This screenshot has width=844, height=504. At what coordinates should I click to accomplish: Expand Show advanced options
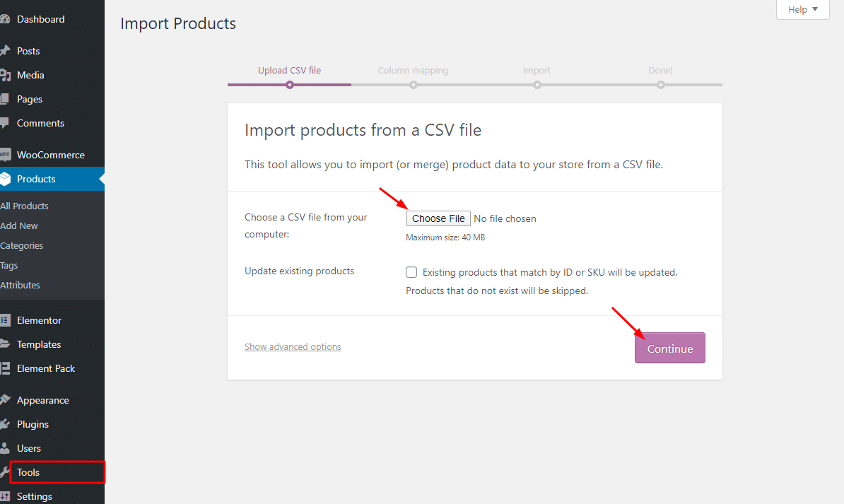click(293, 347)
